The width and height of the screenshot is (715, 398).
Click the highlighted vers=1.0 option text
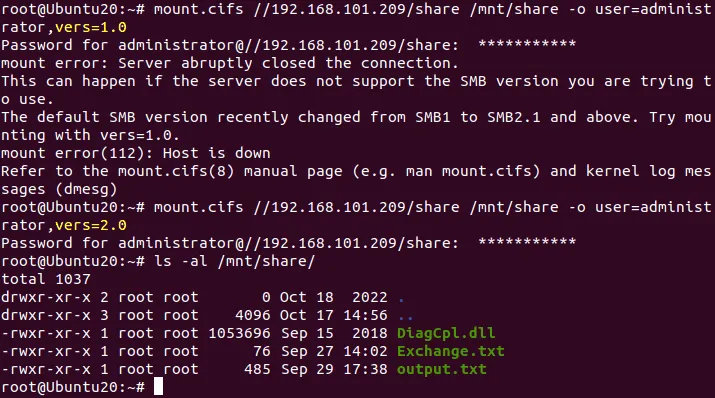91,27
